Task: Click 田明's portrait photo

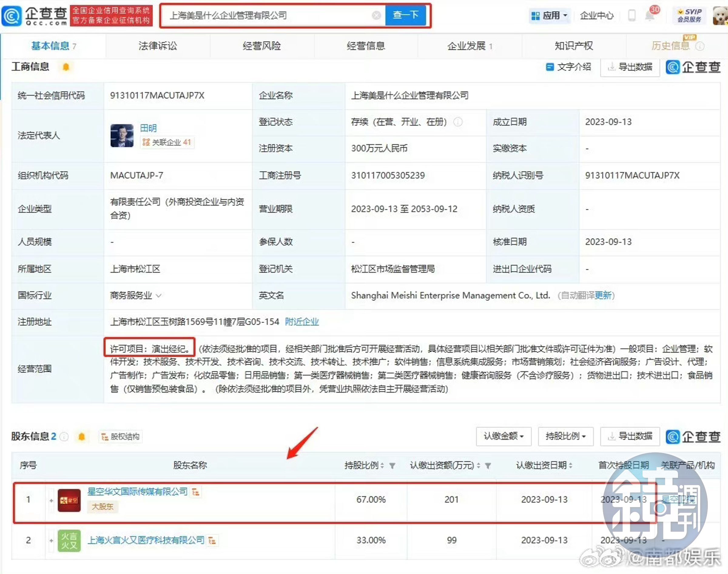Action: tap(122, 135)
